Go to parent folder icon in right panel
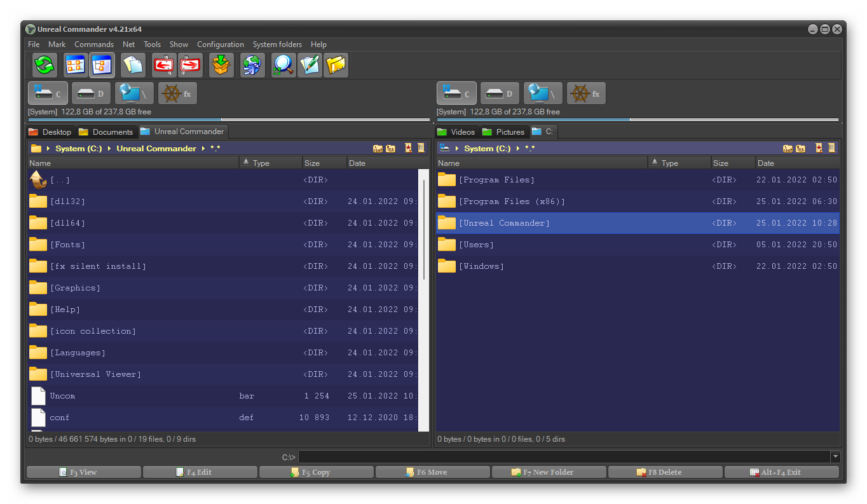Viewport: 867px width, 504px height. 800,148
